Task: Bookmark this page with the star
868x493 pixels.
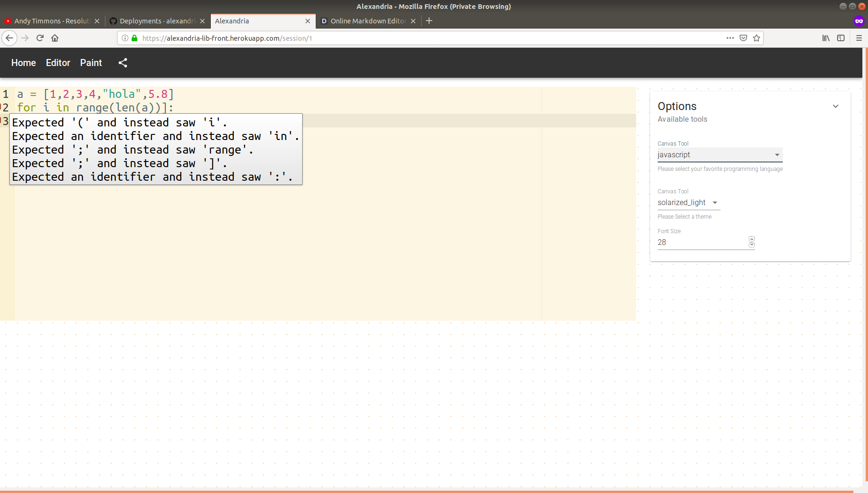Action: coord(757,38)
